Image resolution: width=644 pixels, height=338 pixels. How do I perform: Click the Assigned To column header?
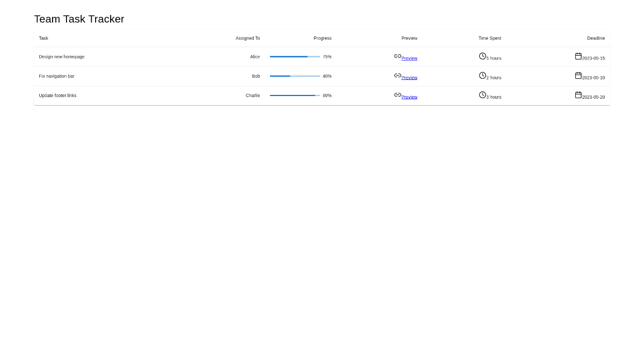point(247,38)
